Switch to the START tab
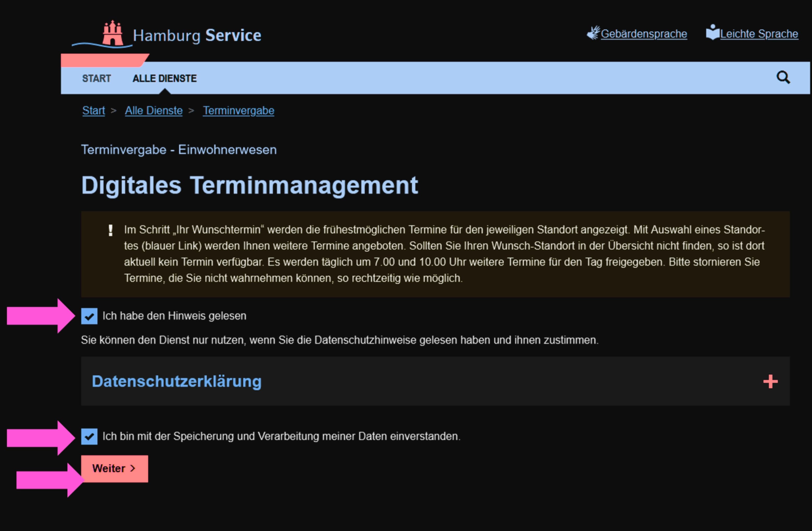 point(96,78)
